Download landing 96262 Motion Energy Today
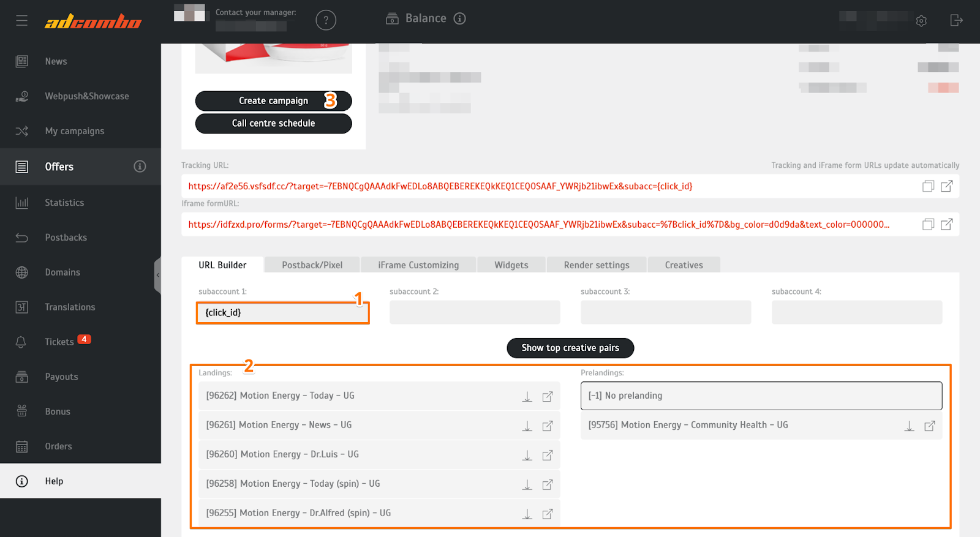 (x=527, y=397)
